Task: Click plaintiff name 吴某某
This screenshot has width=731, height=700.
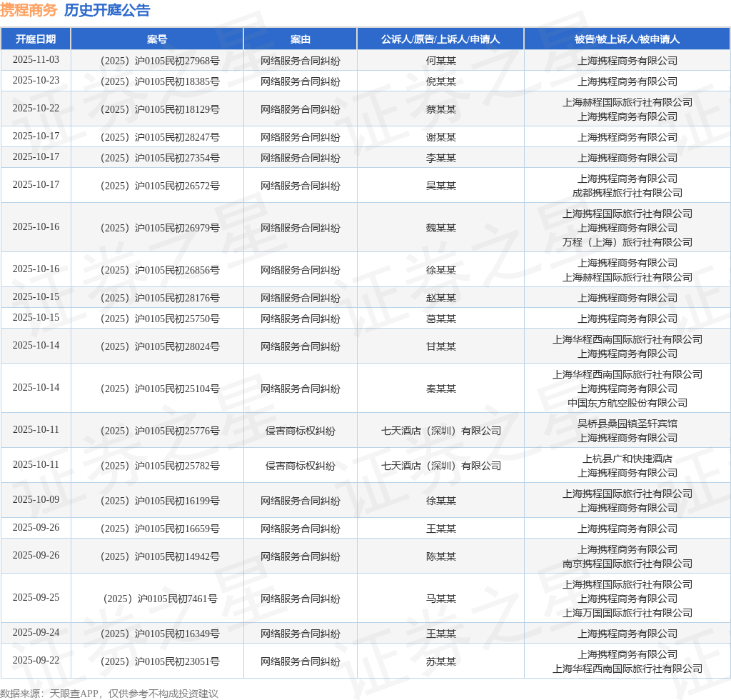Action: (440, 186)
